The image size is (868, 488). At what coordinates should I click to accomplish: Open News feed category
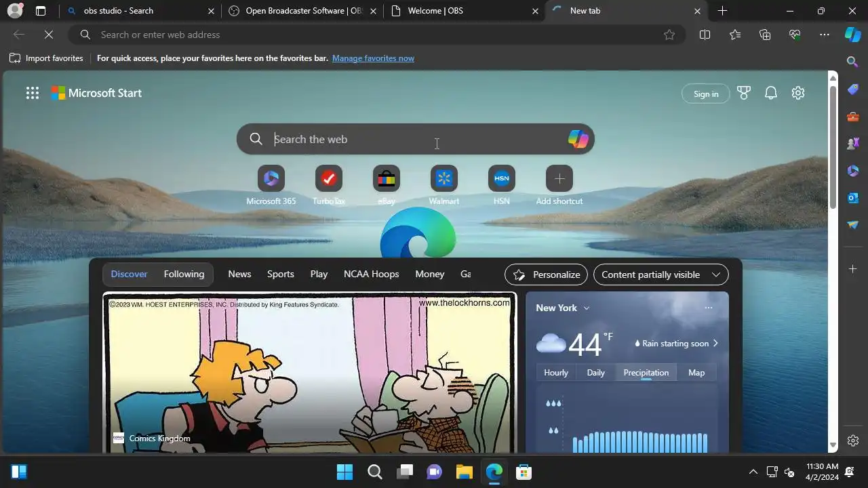(239, 274)
